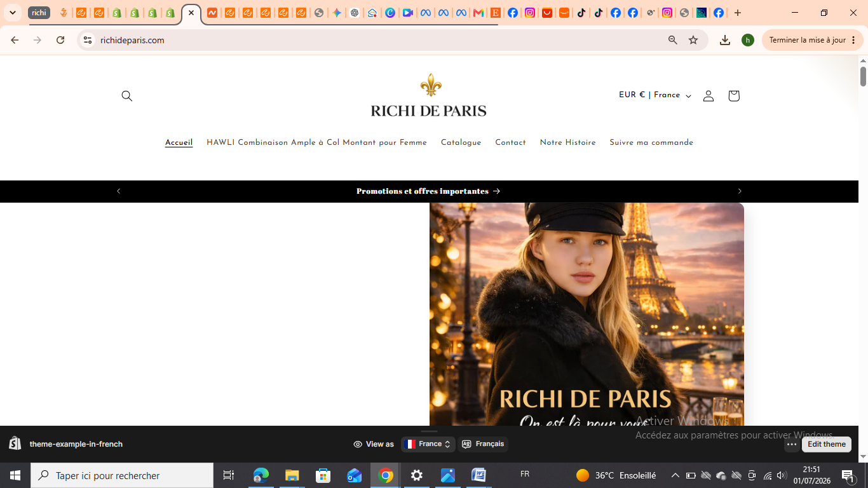
Task: Click the 36°C Ensoleillé weather widget
Action: [x=616, y=475]
